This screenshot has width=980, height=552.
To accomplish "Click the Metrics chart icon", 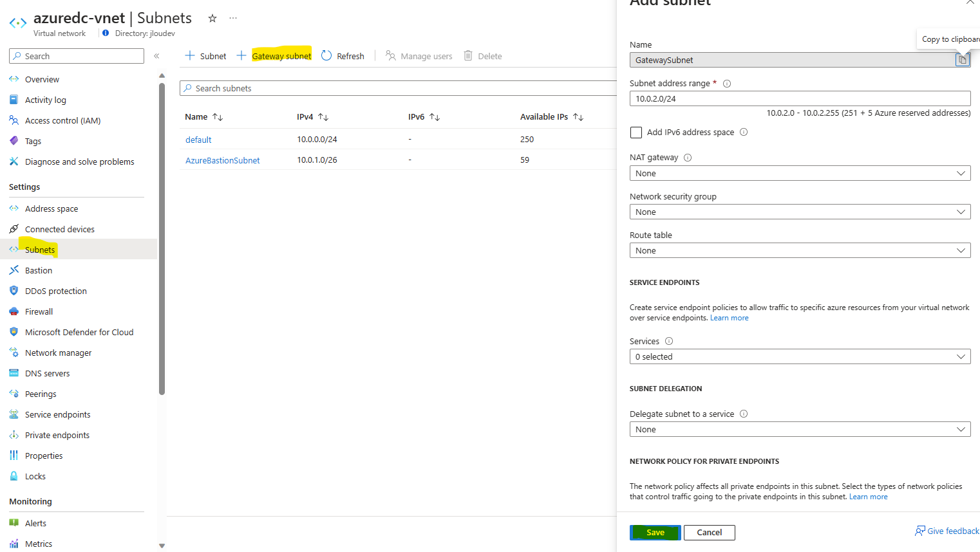I will (14, 544).
